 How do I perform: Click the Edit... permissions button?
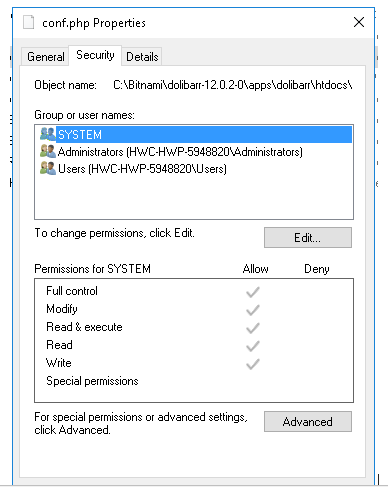308,238
